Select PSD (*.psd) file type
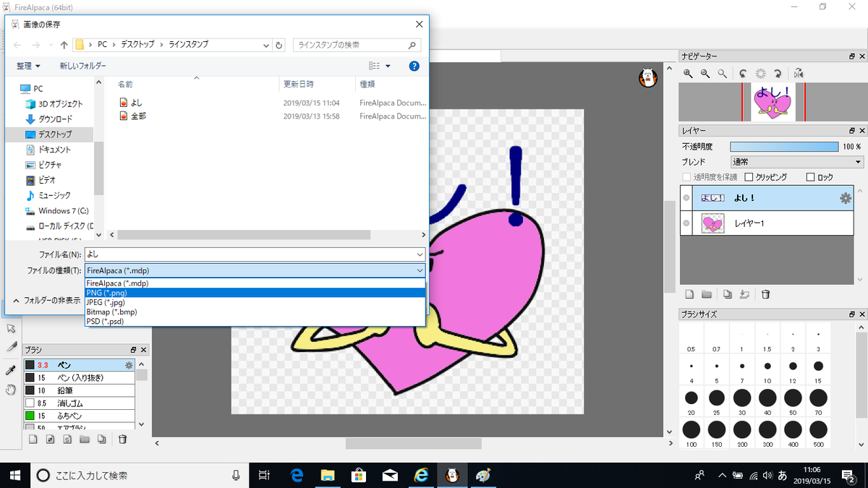This screenshot has width=868, height=488. click(x=255, y=321)
